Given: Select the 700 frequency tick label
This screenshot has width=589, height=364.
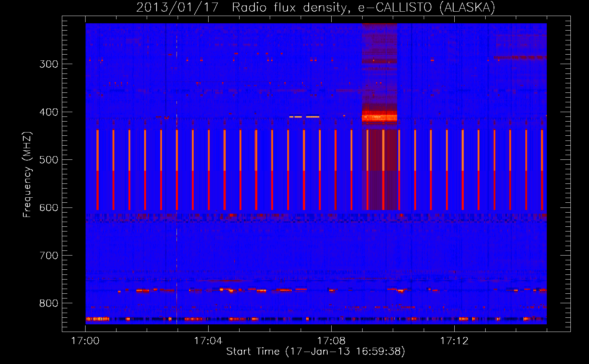Looking at the screenshot, I should pyautogui.click(x=49, y=256).
